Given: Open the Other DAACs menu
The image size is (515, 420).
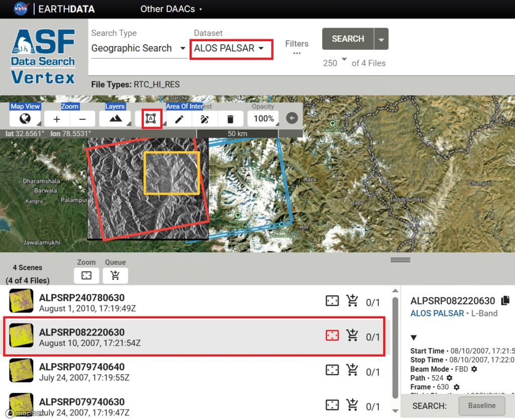Looking at the screenshot, I should [171, 9].
